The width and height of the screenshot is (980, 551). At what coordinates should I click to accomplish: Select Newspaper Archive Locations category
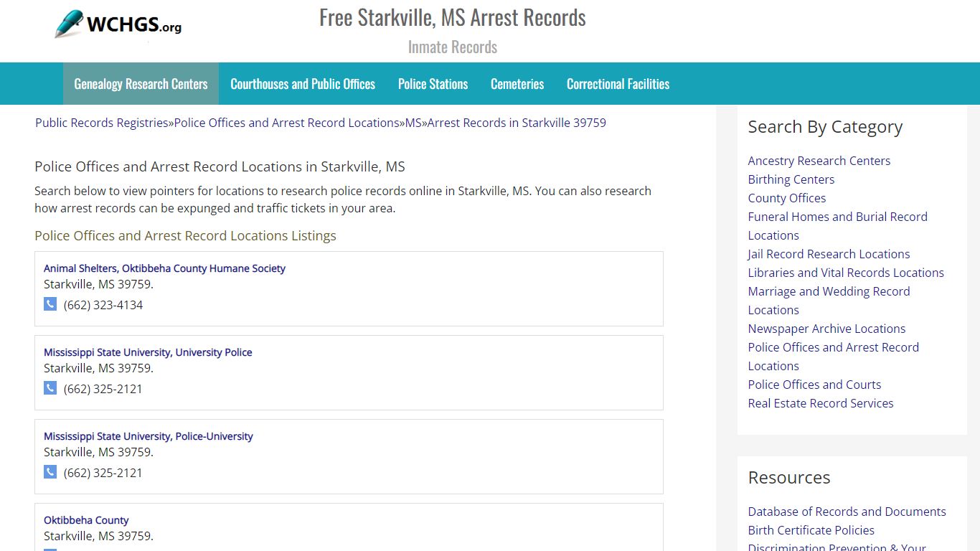826,329
